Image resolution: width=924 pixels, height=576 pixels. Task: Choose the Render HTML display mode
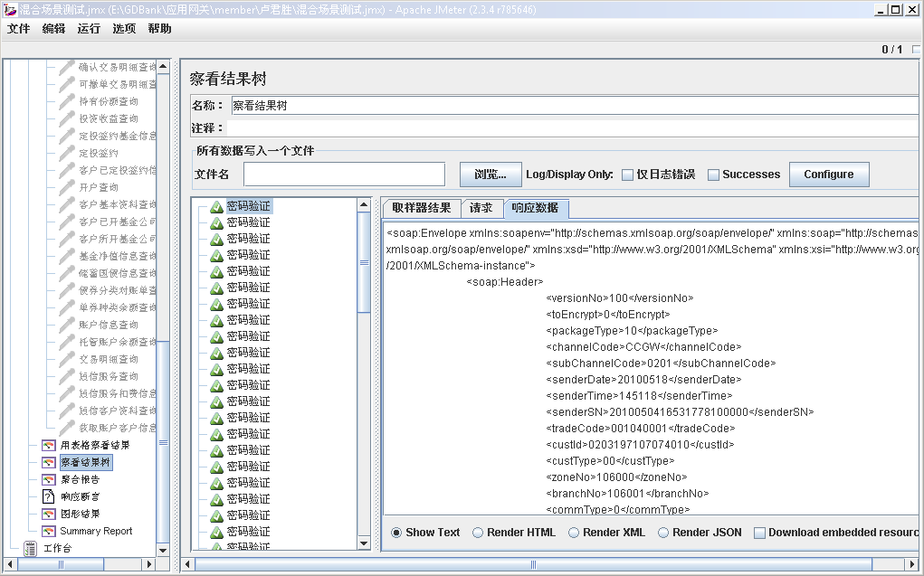(480, 533)
